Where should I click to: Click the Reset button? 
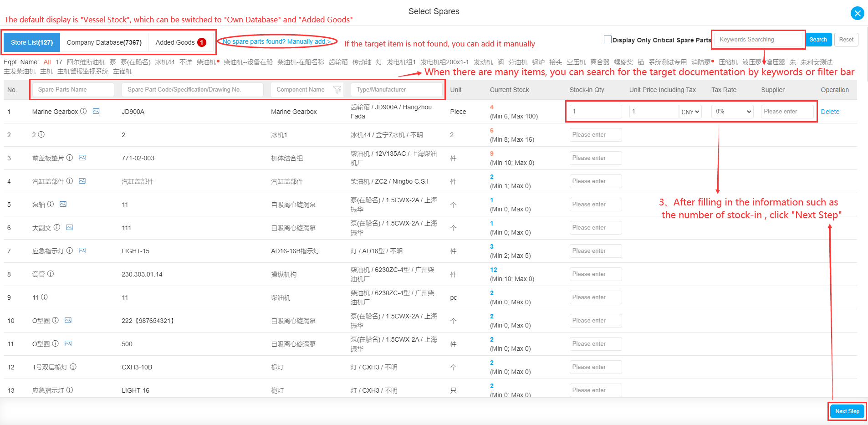tap(846, 40)
